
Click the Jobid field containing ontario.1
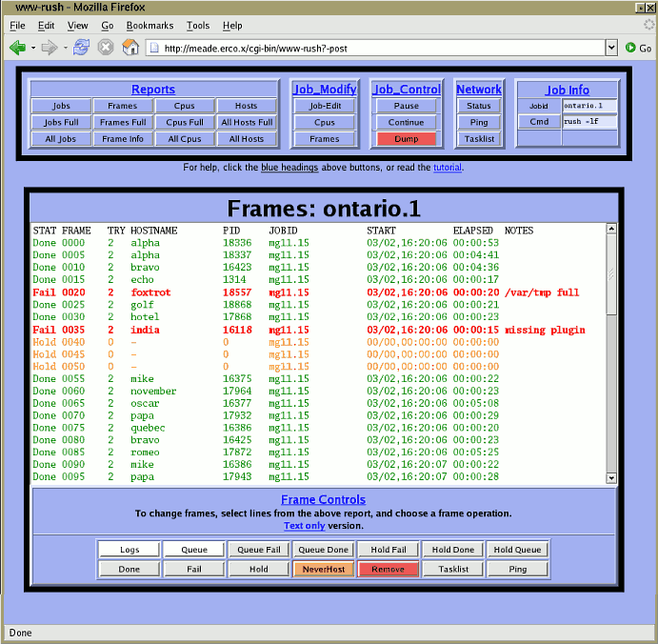(x=589, y=106)
